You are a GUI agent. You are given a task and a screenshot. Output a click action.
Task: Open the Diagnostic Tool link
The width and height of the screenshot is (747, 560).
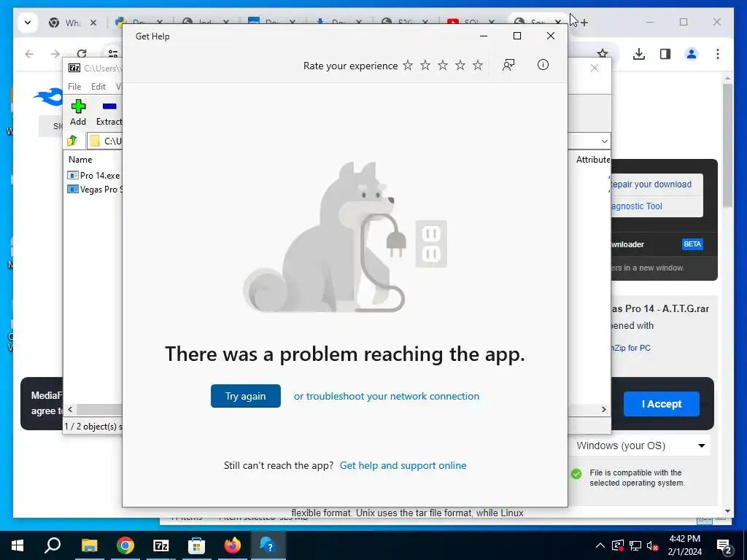(637, 206)
